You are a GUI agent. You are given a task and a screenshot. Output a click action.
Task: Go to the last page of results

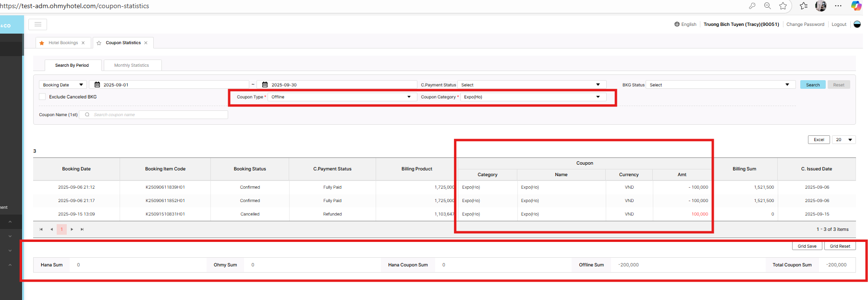[x=82, y=229]
